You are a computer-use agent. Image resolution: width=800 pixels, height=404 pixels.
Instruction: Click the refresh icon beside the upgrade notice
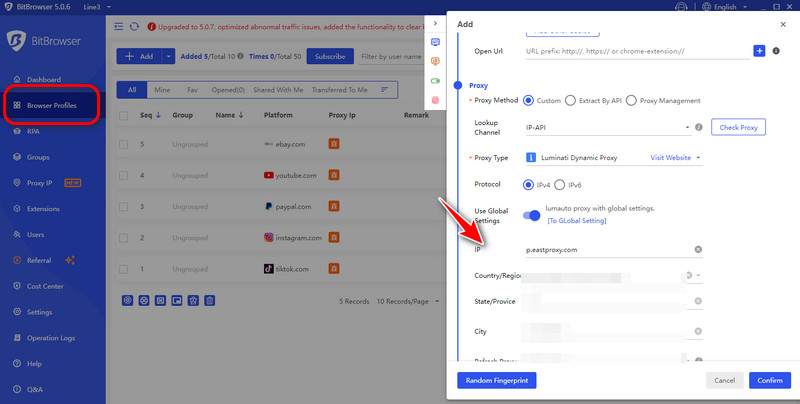[x=134, y=27]
